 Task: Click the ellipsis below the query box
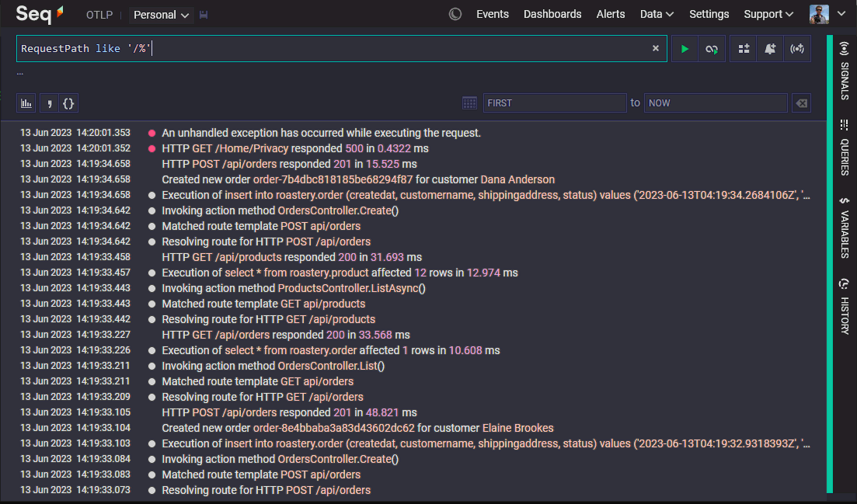pos(20,73)
